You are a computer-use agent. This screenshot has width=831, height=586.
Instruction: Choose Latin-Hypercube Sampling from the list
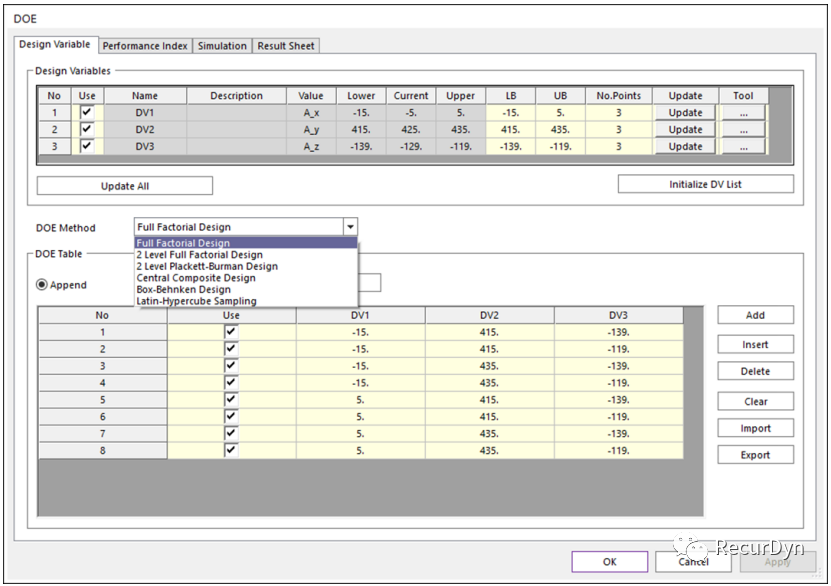(196, 301)
